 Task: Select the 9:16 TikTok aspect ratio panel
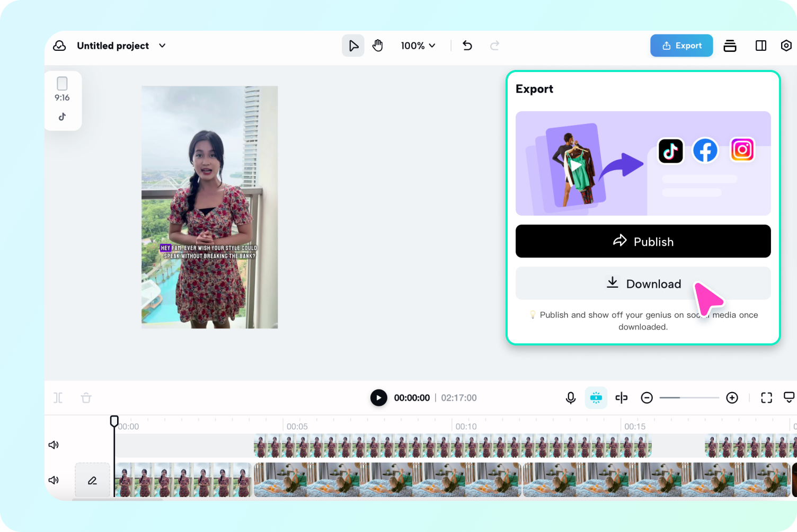63,100
